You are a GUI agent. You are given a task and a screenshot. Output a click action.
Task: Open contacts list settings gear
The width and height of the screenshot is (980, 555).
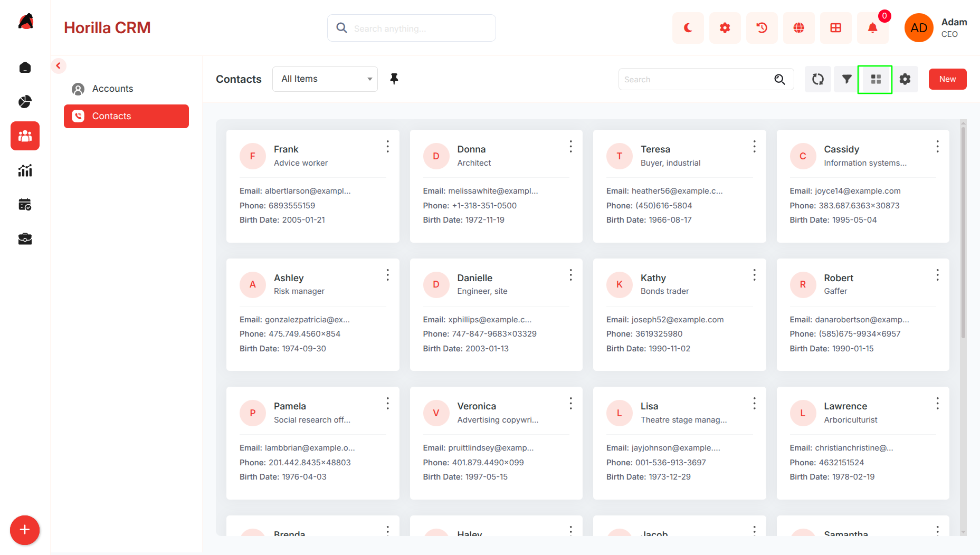coord(905,79)
